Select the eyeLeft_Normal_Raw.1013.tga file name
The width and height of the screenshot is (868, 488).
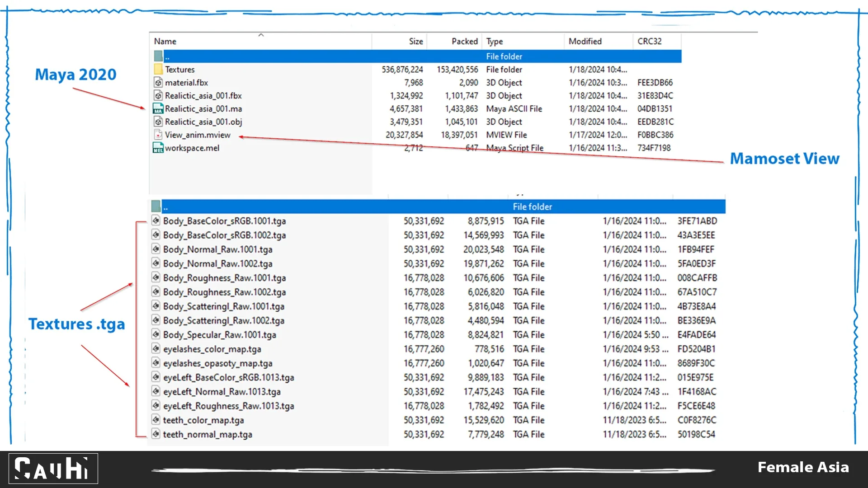(x=222, y=392)
